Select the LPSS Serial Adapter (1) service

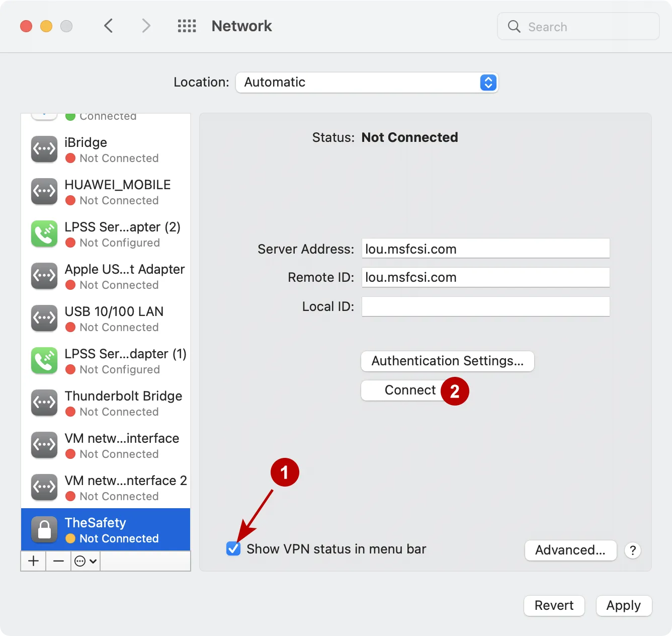click(x=106, y=361)
